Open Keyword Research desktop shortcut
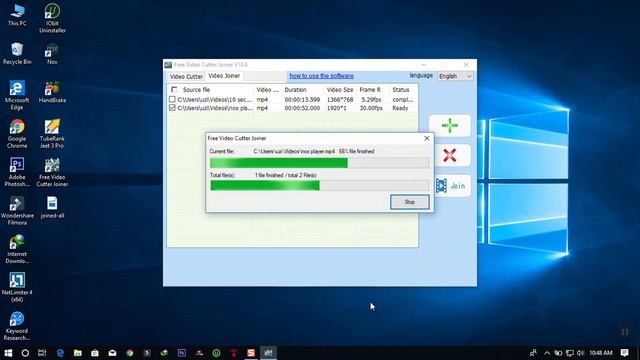The image size is (640, 360). point(17,326)
